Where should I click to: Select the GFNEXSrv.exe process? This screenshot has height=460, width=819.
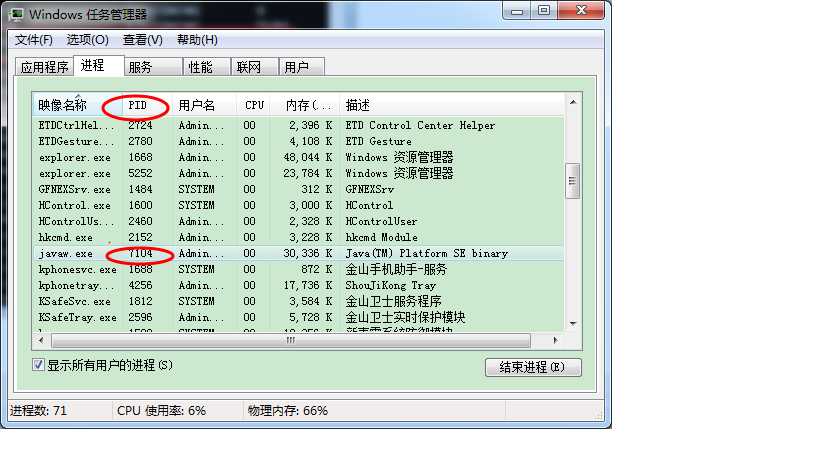coord(298,190)
